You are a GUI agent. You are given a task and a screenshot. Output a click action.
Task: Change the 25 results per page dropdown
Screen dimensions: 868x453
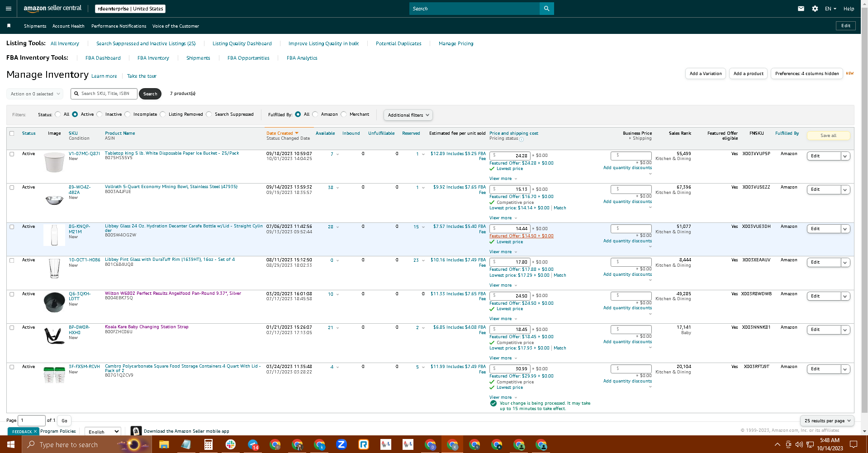827,421
